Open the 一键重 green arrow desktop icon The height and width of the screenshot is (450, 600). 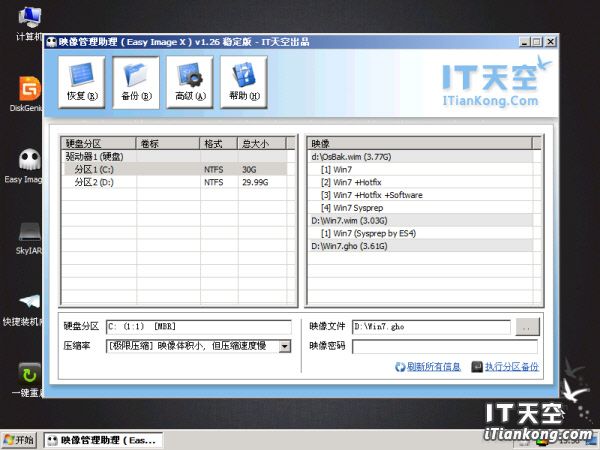(28, 380)
